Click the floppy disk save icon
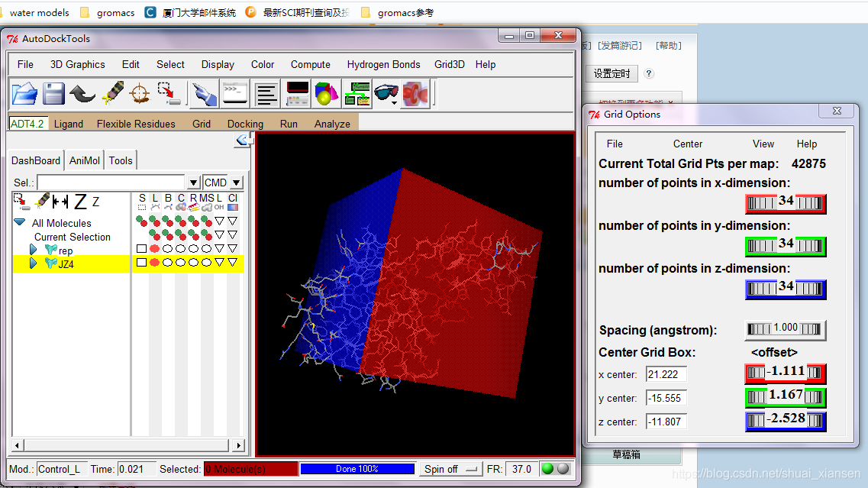The image size is (868, 488). [x=53, y=94]
